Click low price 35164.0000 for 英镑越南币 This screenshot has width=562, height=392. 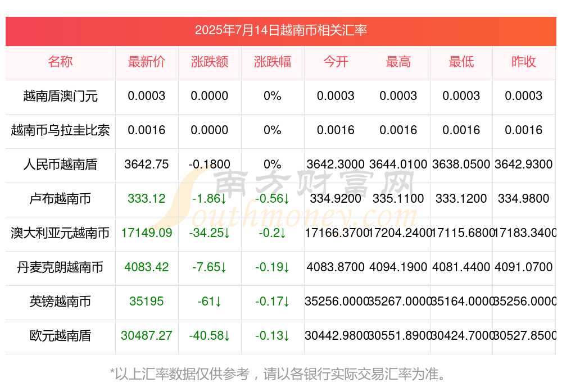[462, 302]
